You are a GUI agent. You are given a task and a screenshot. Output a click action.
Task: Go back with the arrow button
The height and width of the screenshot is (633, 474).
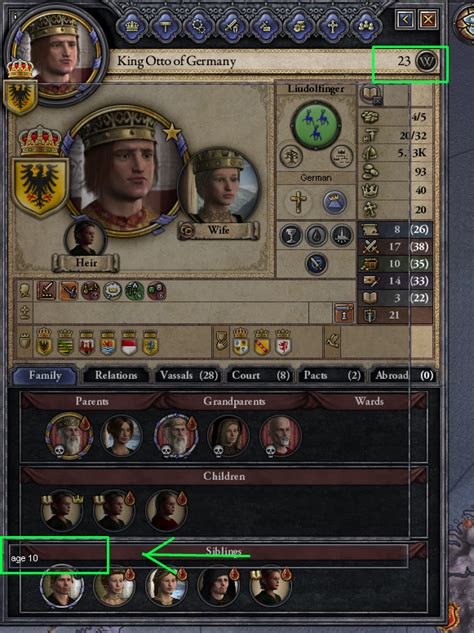click(x=405, y=19)
